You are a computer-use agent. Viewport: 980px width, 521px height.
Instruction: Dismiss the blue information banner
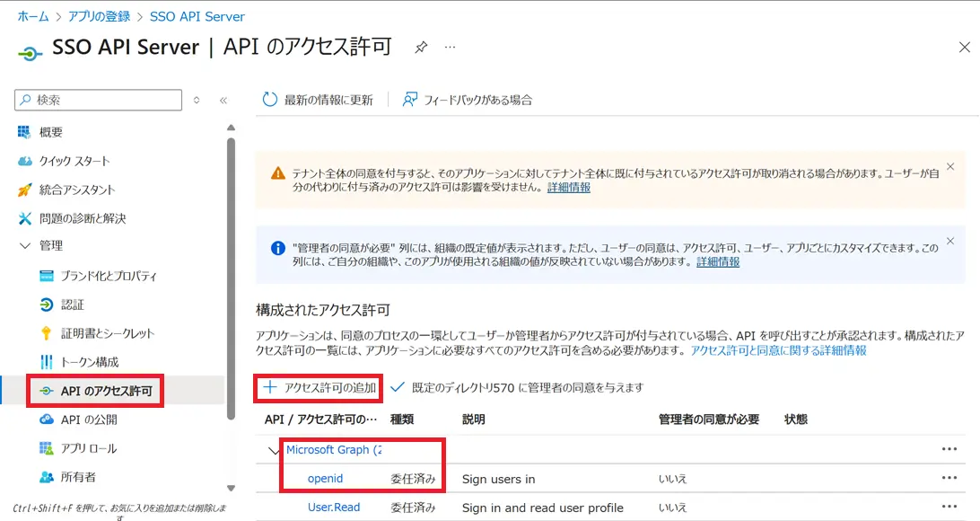pyautogui.click(x=950, y=241)
